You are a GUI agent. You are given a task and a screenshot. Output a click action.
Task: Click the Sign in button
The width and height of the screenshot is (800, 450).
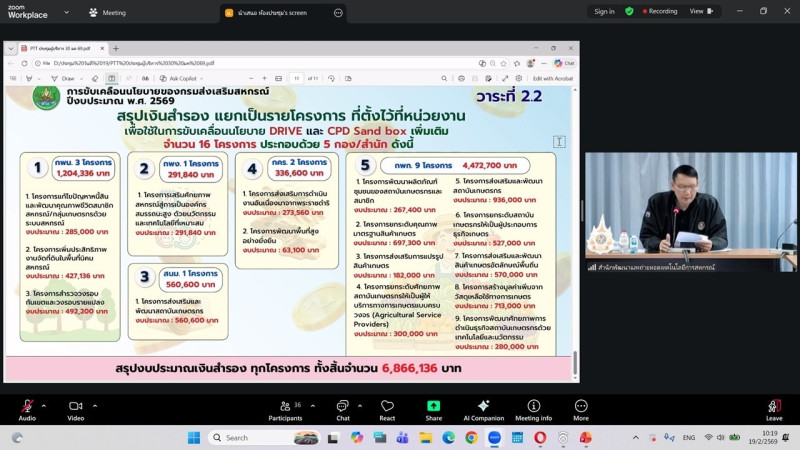[x=604, y=12]
